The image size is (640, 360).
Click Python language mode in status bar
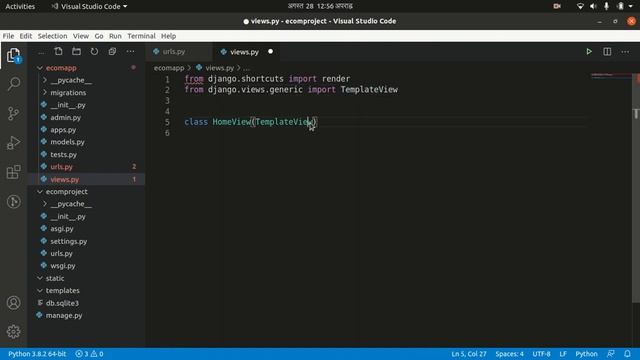pos(586,354)
